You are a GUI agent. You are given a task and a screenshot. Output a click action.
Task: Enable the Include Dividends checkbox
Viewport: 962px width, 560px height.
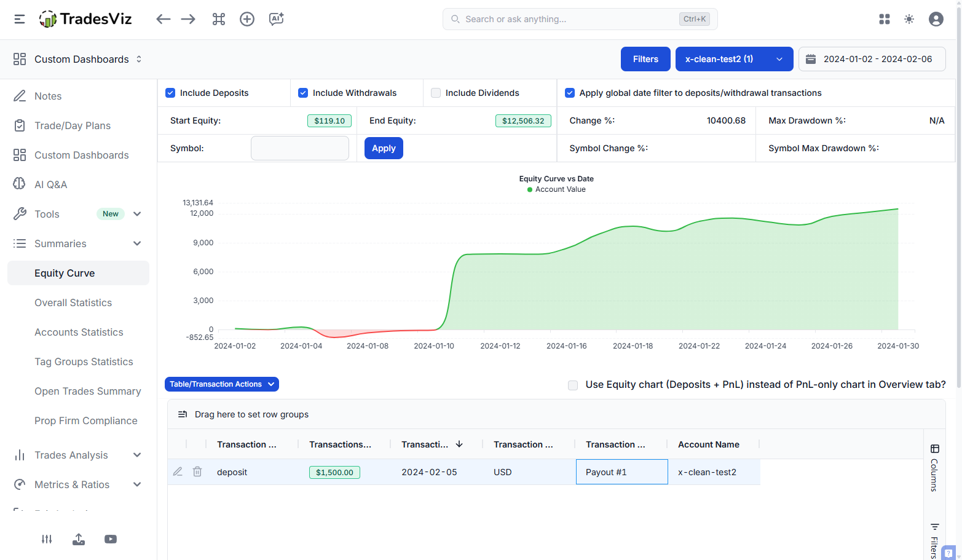coord(436,93)
